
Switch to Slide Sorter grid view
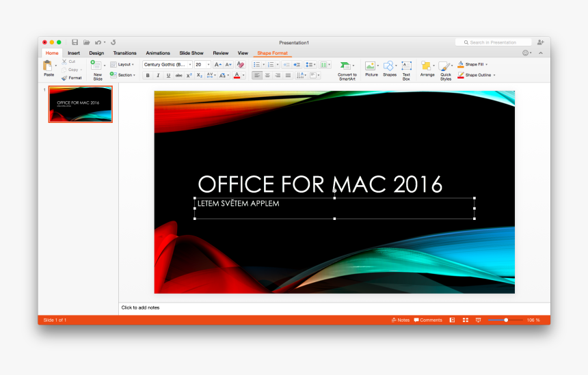466,320
